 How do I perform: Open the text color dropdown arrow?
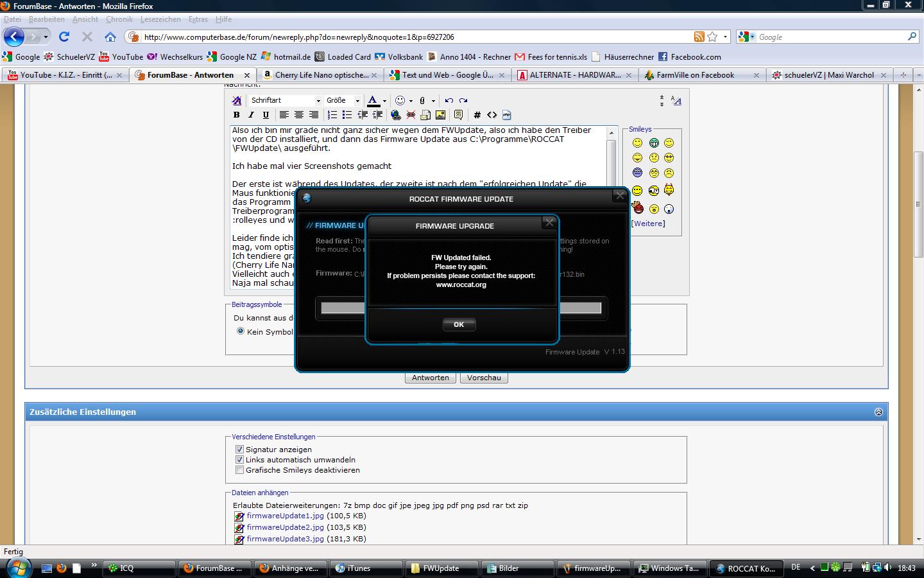coord(384,101)
